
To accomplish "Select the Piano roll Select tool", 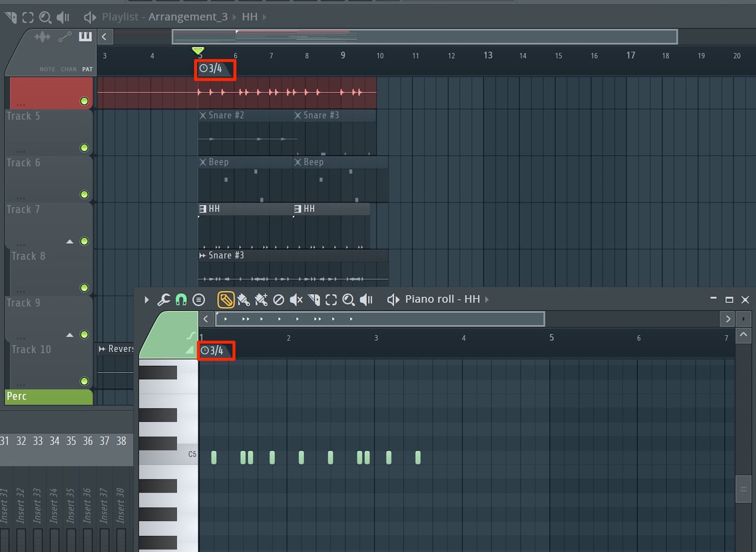I will tap(331, 300).
